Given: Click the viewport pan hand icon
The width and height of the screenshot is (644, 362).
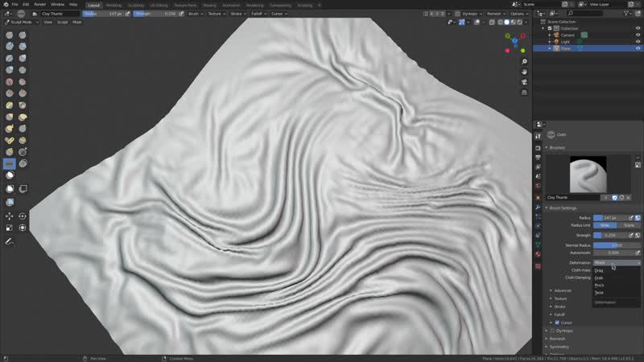Looking at the screenshot, I should (524, 72).
